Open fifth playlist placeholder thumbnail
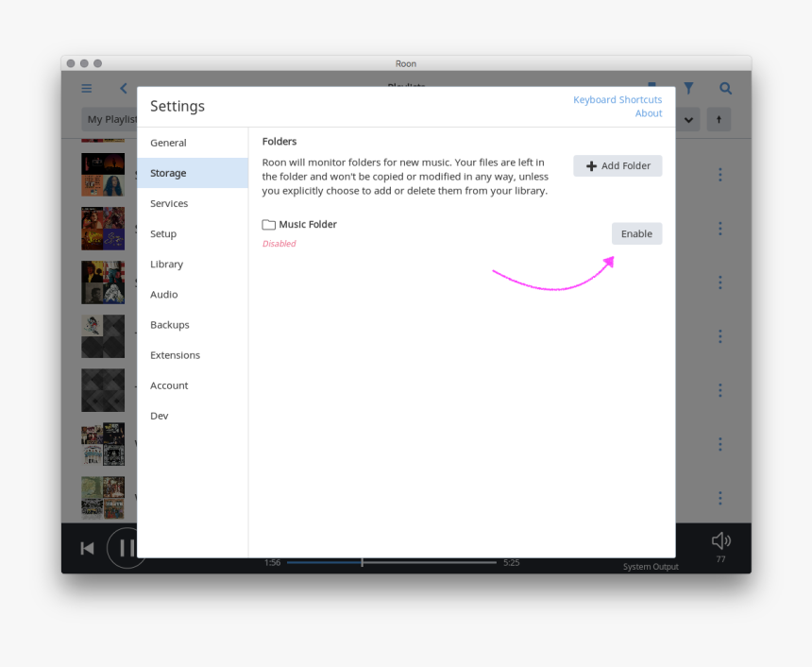 103,390
